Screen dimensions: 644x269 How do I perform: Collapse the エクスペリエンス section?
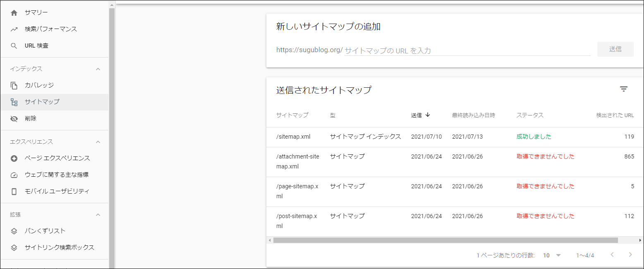[x=98, y=142]
